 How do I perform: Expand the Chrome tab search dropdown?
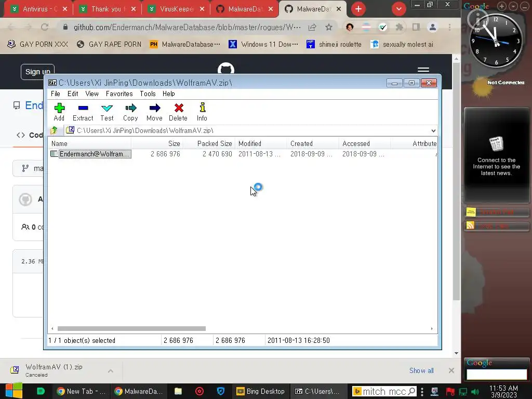point(398,9)
